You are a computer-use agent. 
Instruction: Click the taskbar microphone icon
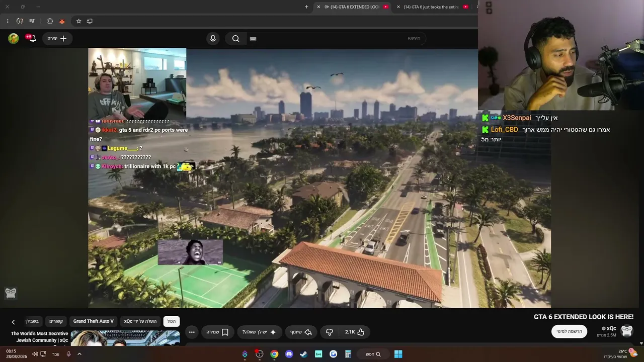tap(68, 354)
